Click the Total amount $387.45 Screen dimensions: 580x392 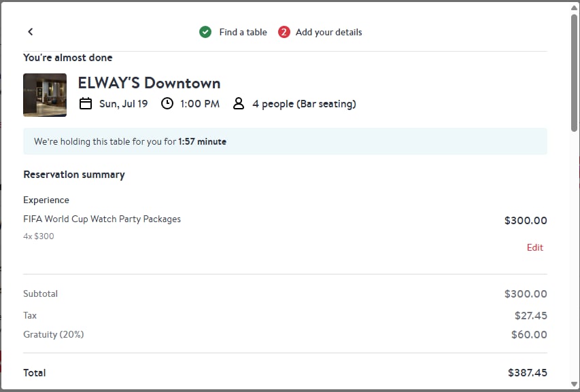pos(528,373)
